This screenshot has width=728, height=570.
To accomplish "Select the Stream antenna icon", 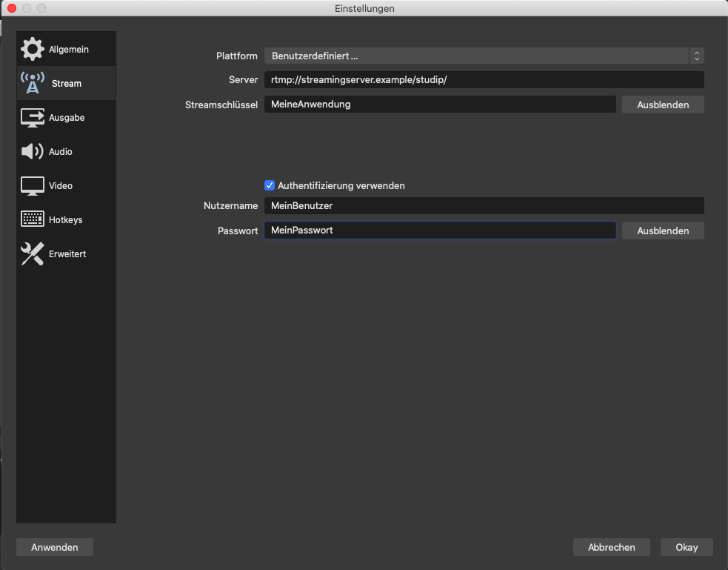I will 33,83.
